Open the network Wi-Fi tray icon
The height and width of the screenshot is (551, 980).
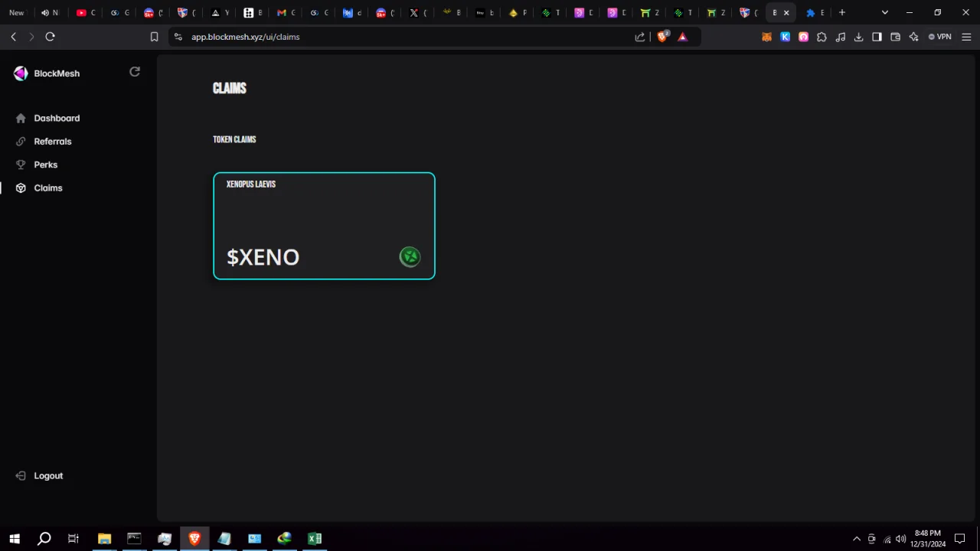point(887,539)
